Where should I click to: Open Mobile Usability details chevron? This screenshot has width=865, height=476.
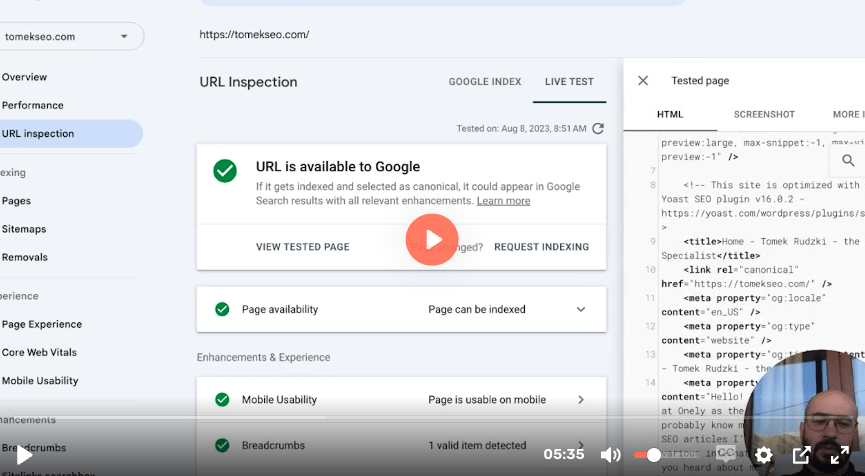tap(581, 400)
